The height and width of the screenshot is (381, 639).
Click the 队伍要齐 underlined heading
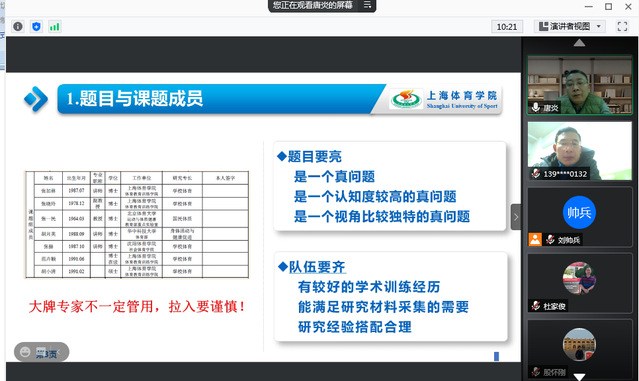pyautogui.click(x=317, y=267)
